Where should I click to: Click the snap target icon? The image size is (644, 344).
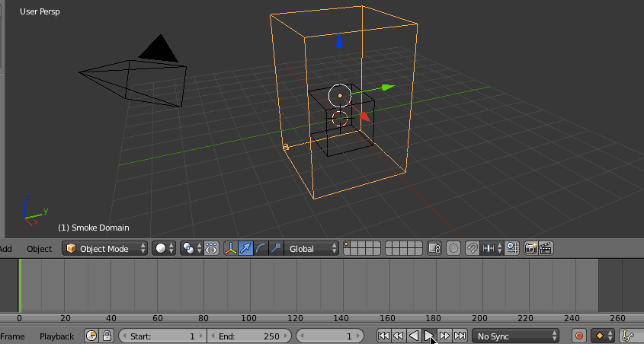(511, 248)
